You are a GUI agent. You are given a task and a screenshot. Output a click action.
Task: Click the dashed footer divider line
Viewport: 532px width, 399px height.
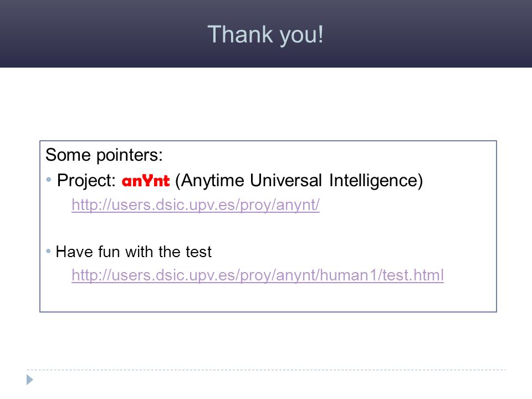tap(267, 370)
